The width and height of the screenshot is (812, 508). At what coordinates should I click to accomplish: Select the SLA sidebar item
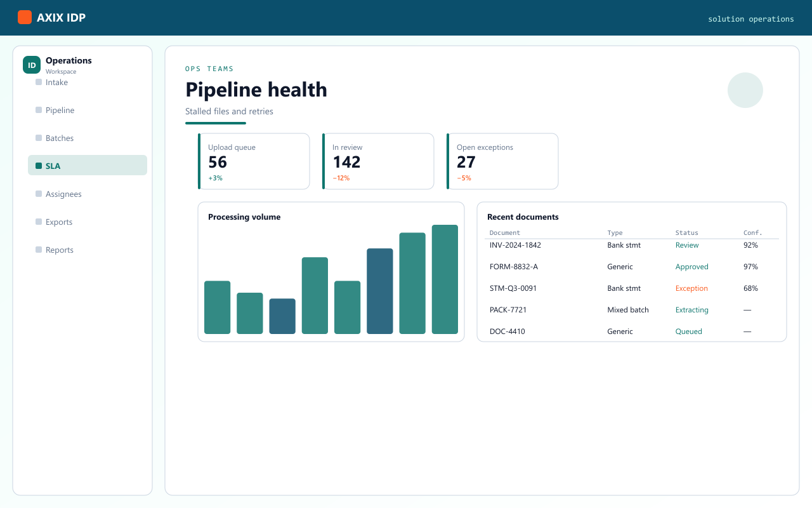[x=88, y=165]
